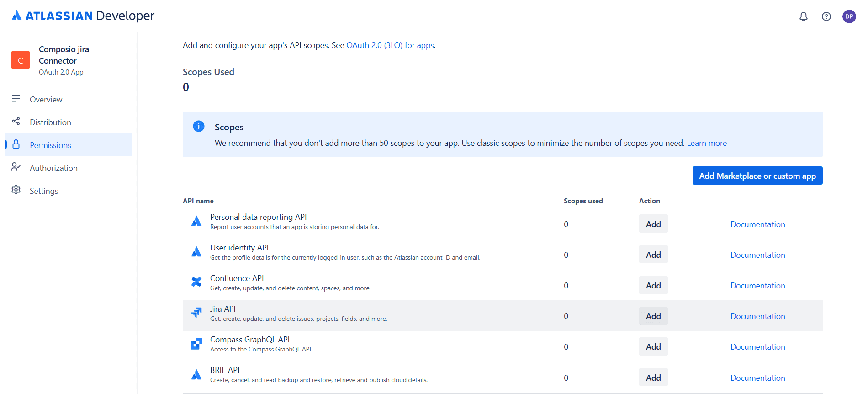Click the Scopes Used heading
This screenshot has height=394, width=868.
click(x=208, y=72)
